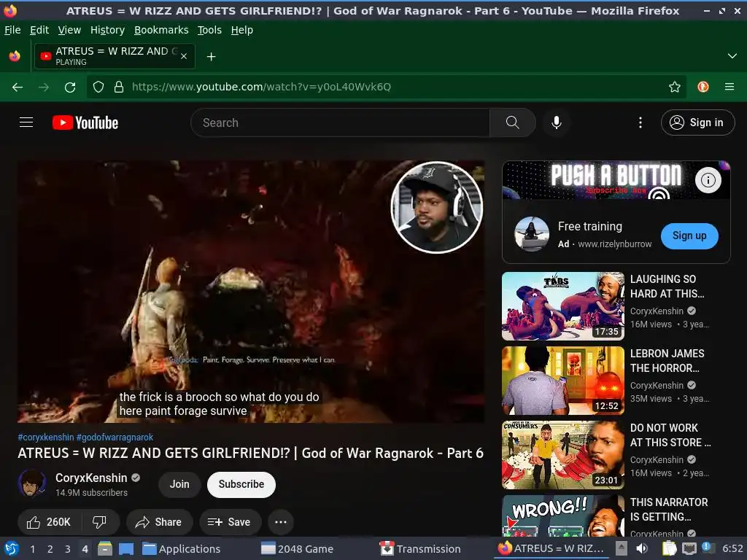Screen dimensions: 747x560
Task: Open the #godofwarragnarok hashtag link
Action: pyautogui.click(x=115, y=437)
